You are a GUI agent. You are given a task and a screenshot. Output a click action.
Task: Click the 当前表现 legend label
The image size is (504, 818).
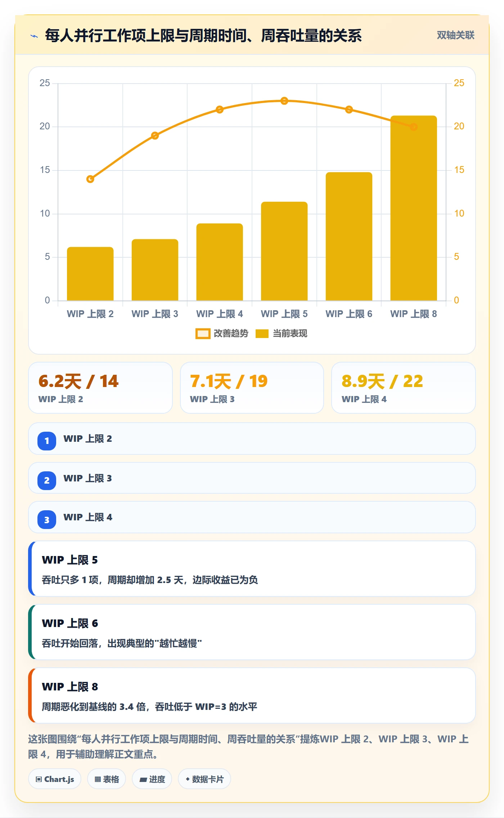290,334
